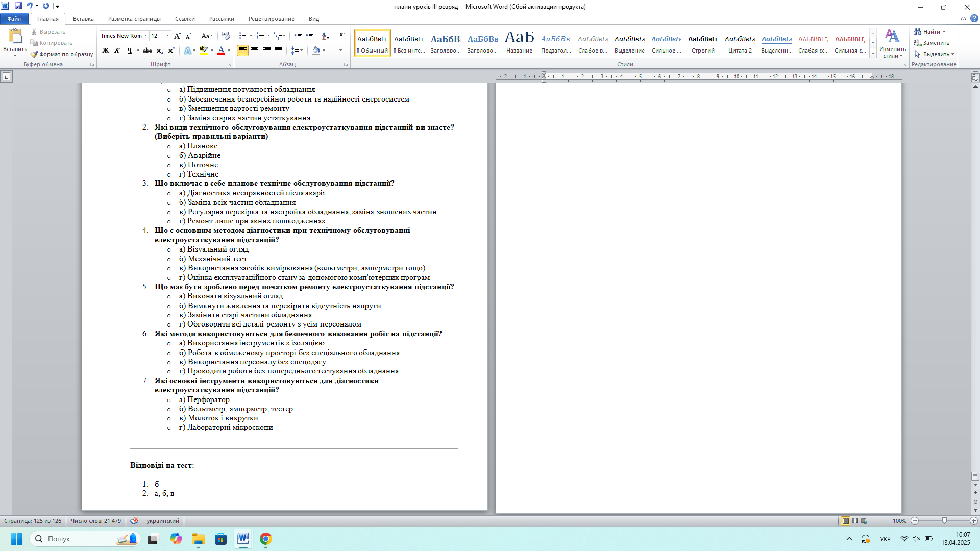The image size is (980, 551).
Task: Open the font size dropdown
Action: click(x=168, y=36)
